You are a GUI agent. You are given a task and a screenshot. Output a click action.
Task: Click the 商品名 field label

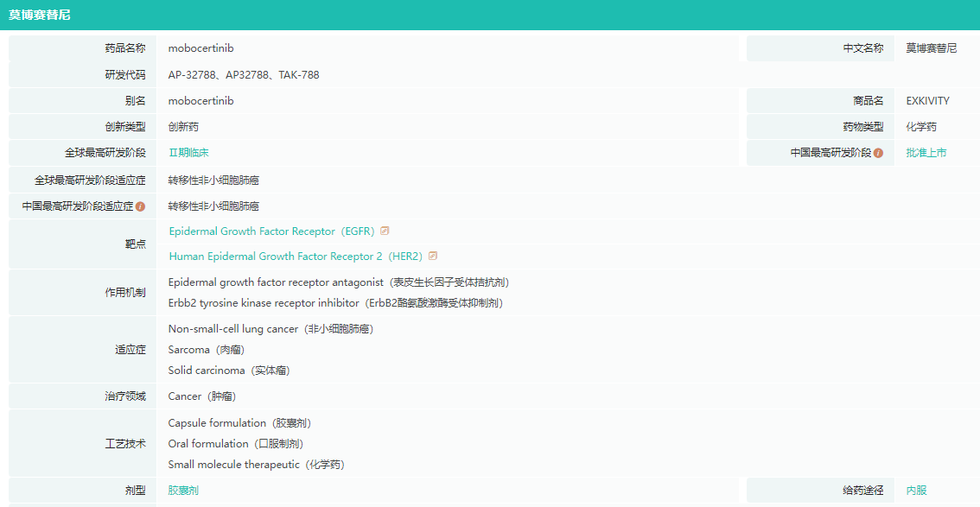[x=869, y=100]
